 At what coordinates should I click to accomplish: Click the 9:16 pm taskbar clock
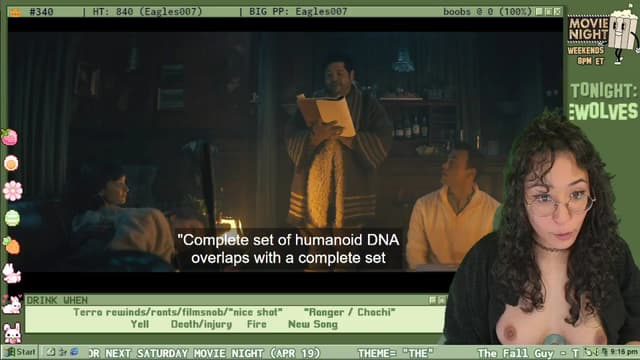pyautogui.click(x=624, y=352)
